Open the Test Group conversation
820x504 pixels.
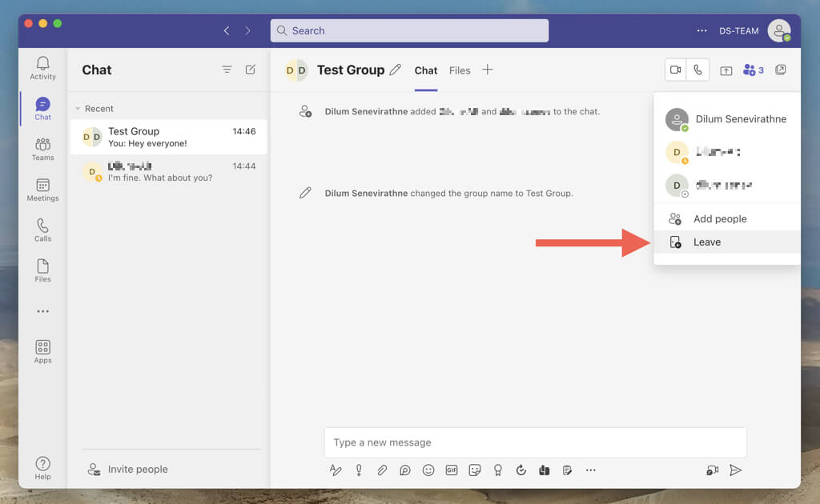(x=169, y=137)
